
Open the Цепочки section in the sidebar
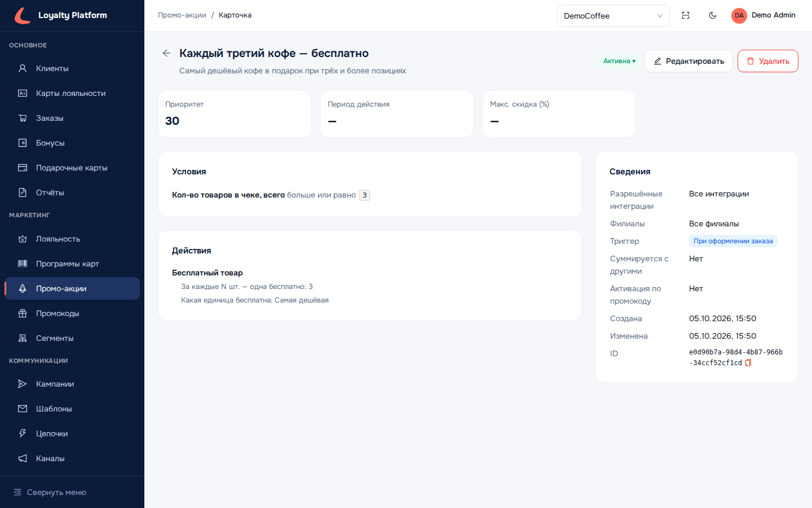[72, 433]
